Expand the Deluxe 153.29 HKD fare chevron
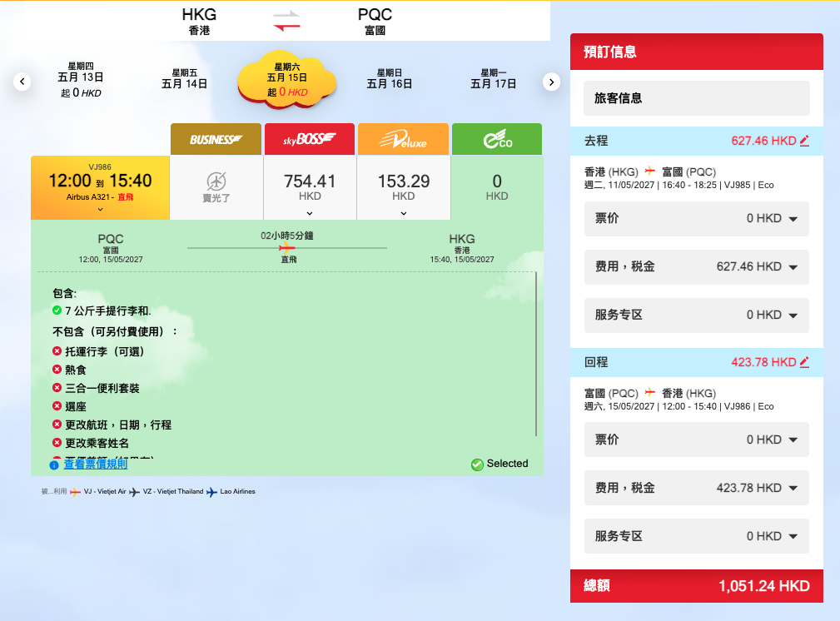Image resolution: width=840 pixels, height=621 pixels. [x=404, y=213]
